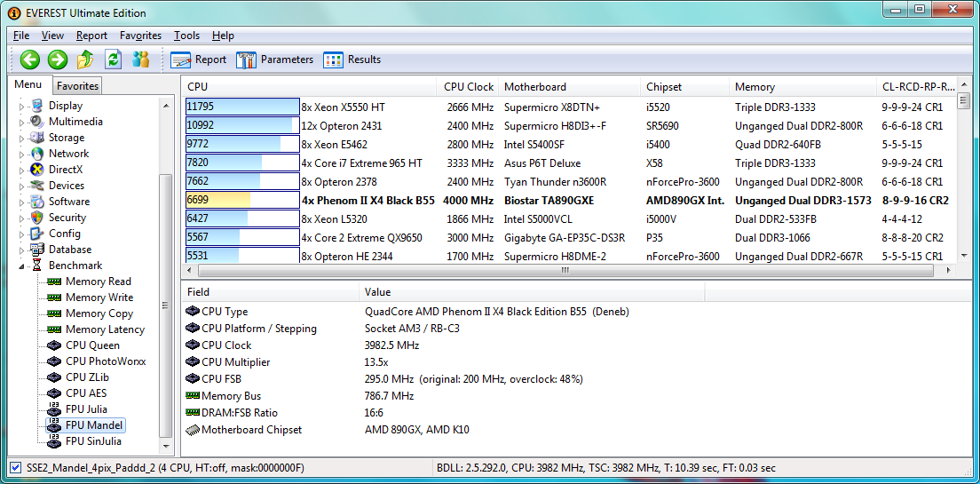The image size is (980, 484).
Task: Sort results by Motherboard column
Action: [569, 87]
